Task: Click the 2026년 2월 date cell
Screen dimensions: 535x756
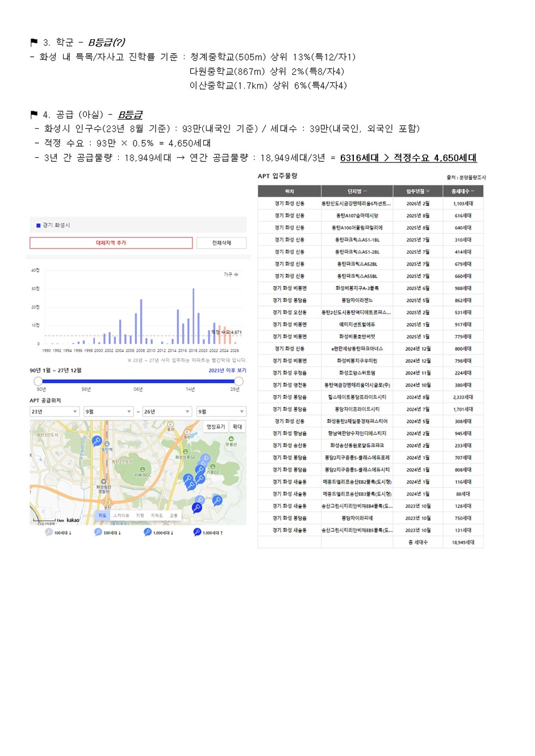Action: 417,204
